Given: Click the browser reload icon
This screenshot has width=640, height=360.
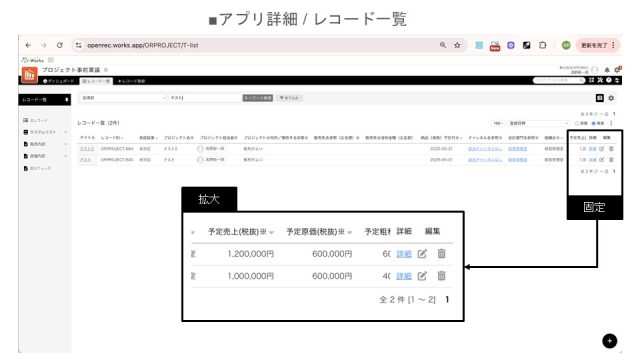Looking at the screenshot, I should [x=60, y=45].
